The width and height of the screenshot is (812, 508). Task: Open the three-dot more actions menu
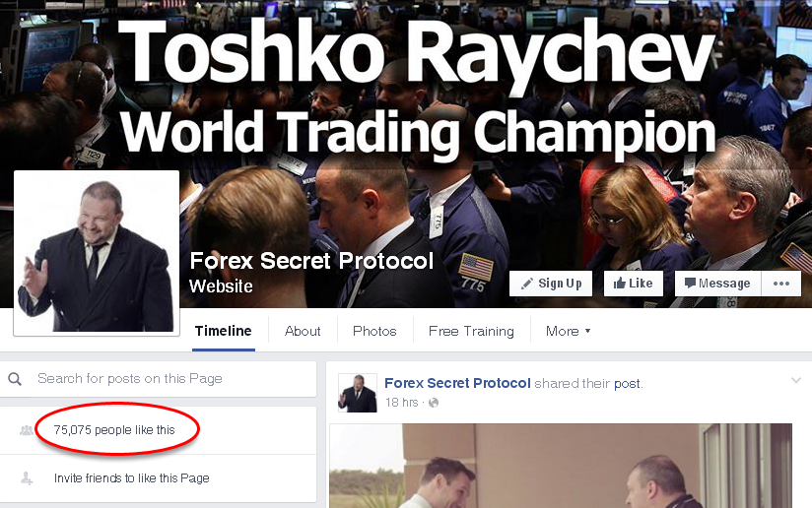780,284
